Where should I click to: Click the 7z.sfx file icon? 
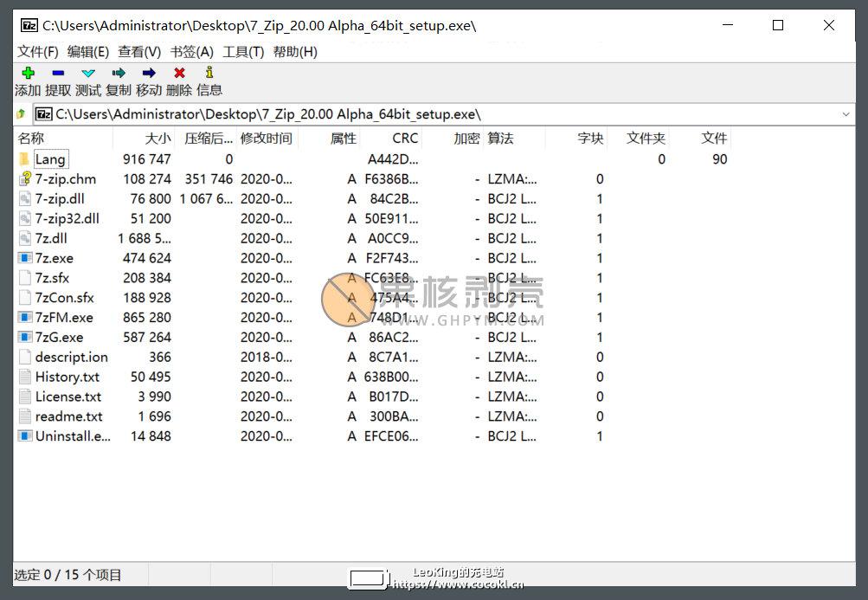(25, 278)
